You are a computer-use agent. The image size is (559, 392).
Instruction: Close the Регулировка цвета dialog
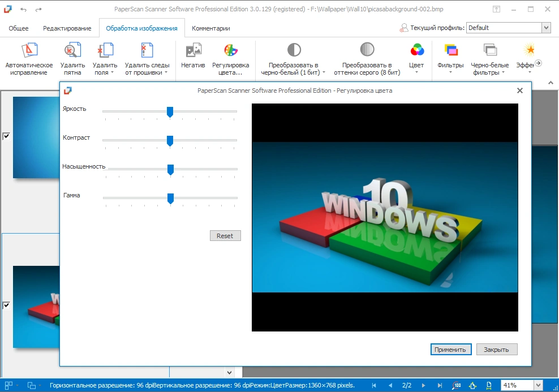coord(520,91)
